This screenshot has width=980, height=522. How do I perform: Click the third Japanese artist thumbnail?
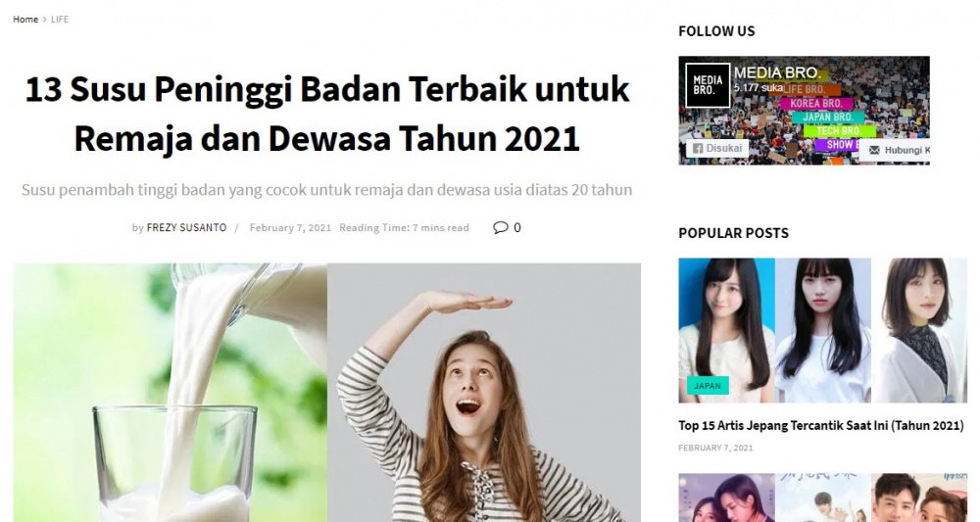coord(919,330)
